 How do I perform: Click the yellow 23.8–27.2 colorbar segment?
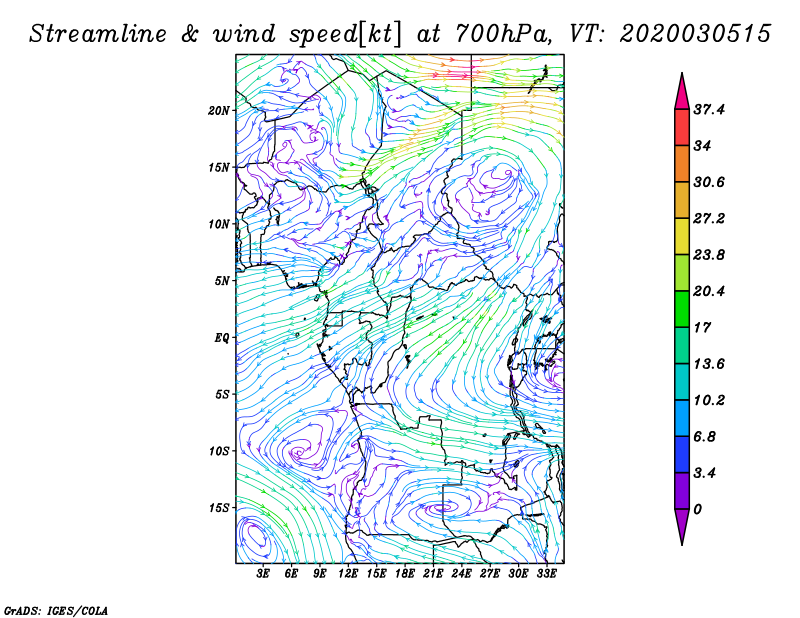[x=682, y=236]
